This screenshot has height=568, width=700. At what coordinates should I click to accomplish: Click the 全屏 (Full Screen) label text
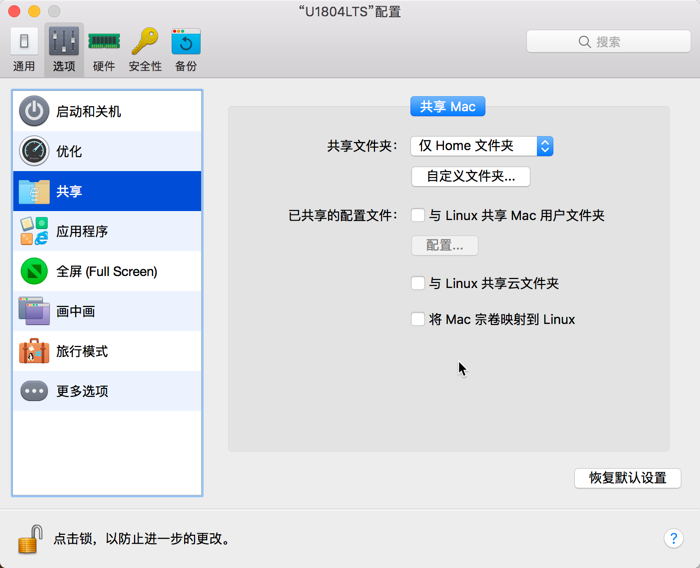[x=107, y=271]
